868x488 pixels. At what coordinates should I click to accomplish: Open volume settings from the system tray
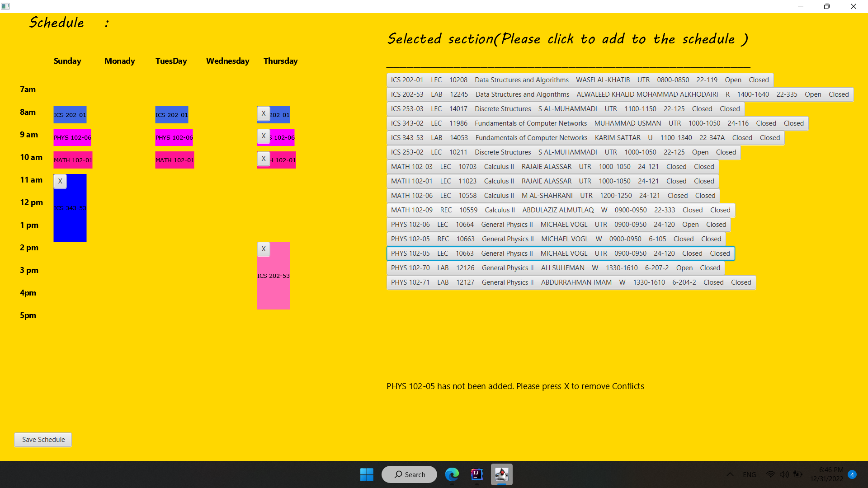783,474
